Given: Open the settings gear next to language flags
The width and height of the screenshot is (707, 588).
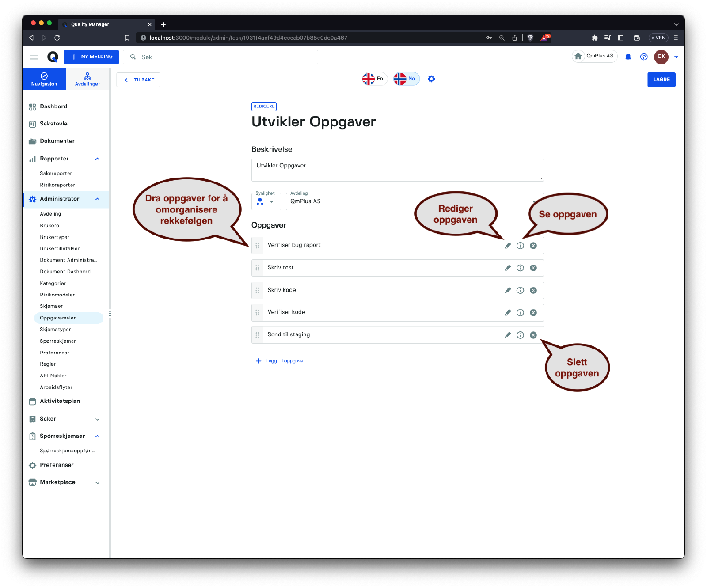Looking at the screenshot, I should tap(431, 79).
